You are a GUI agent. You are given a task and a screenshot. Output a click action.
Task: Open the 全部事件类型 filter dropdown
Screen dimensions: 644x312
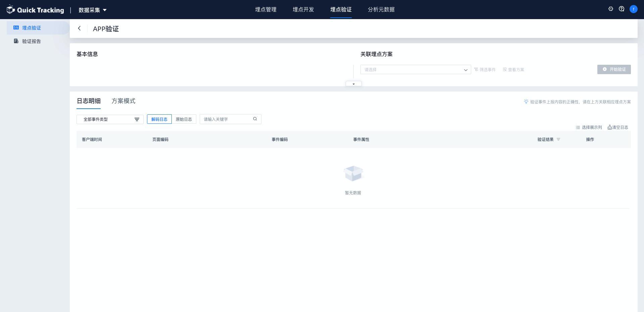110,119
